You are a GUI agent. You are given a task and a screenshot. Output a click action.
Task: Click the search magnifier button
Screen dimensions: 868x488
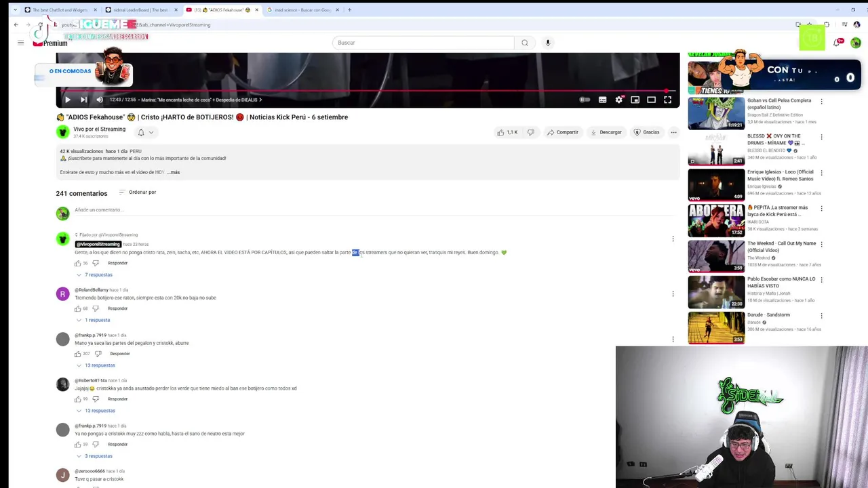tap(524, 43)
